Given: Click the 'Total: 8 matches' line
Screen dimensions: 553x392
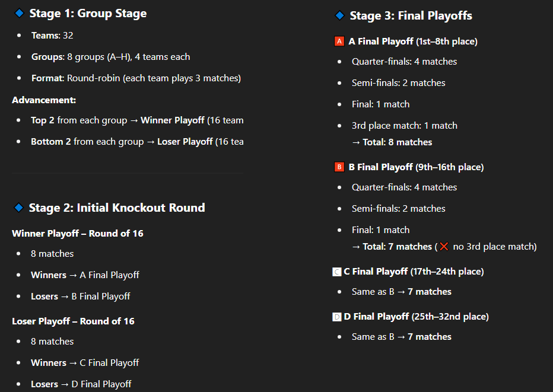Looking at the screenshot, I should (392, 142).
